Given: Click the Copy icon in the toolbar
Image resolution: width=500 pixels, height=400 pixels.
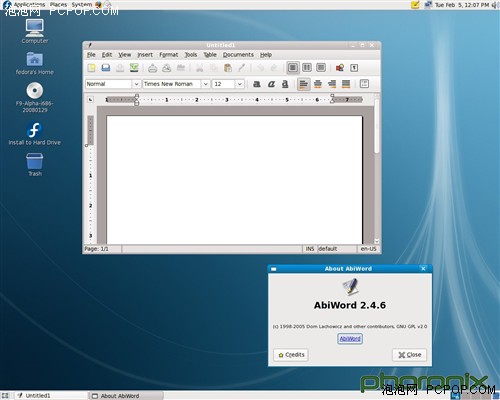Looking at the screenshot, I should (214, 68).
